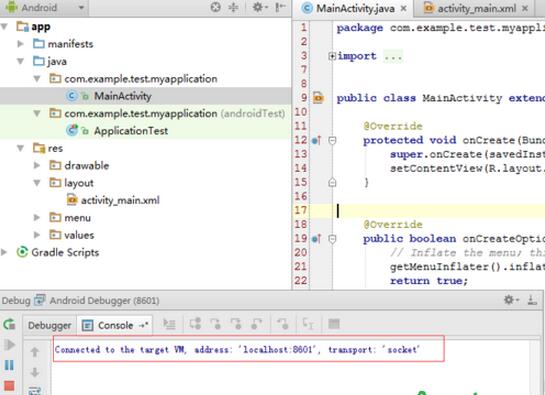The image size is (545, 395).
Task: Select MainActivity class in project tree
Action: (x=145, y=96)
